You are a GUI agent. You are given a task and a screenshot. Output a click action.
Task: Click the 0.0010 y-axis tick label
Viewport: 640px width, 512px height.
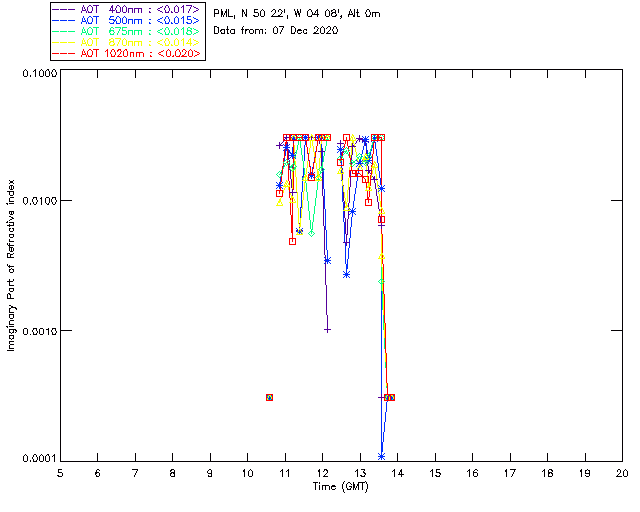[x=39, y=331]
